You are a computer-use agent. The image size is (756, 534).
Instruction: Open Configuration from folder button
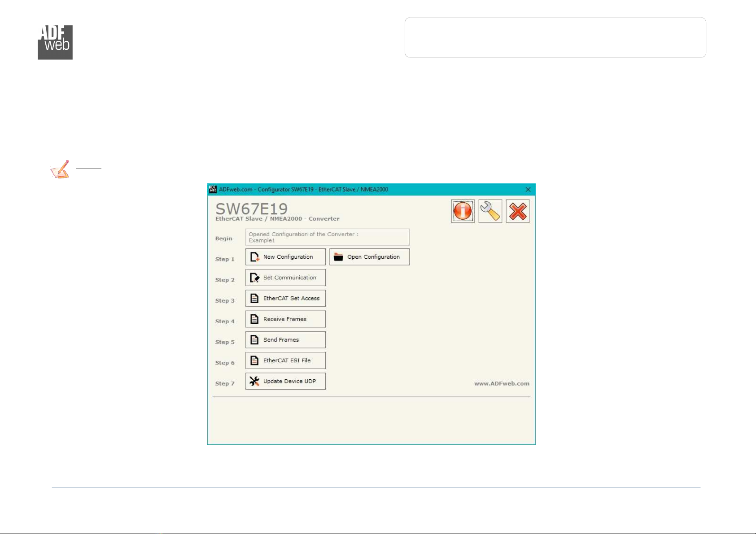click(369, 257)
